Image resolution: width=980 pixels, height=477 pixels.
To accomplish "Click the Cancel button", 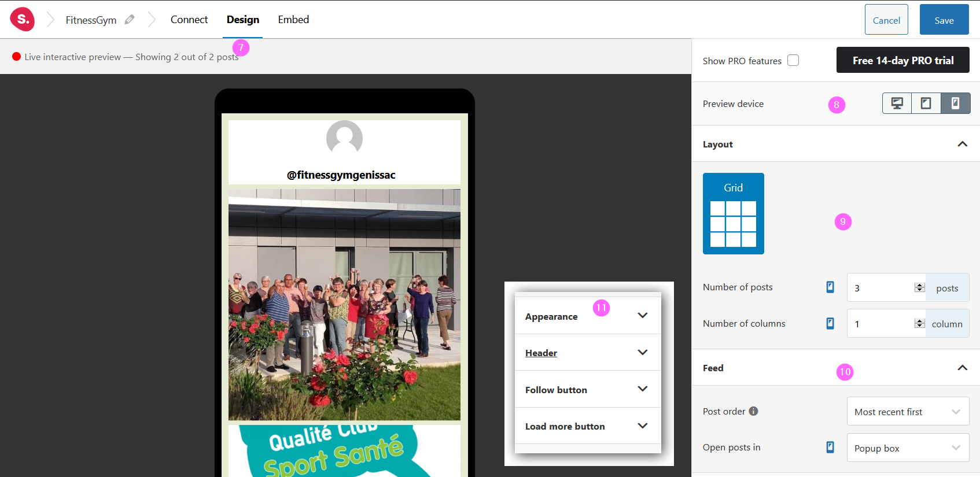I will pyautogui.click(x=886, y=20).
